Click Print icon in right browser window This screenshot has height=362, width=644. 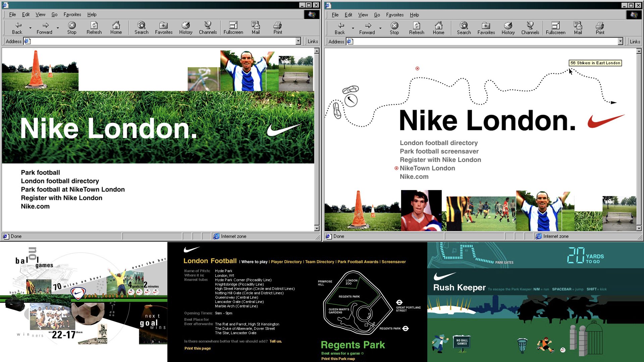coord(600,28)
